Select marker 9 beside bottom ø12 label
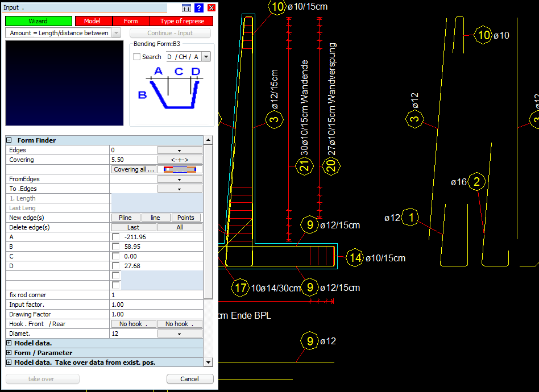 point(310,341)
